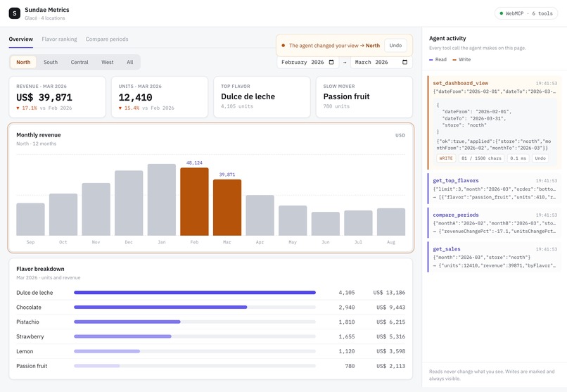The height and width of the screenshot is (392, 567).
Task: Select the West store filter
Action: pos(108,62)
